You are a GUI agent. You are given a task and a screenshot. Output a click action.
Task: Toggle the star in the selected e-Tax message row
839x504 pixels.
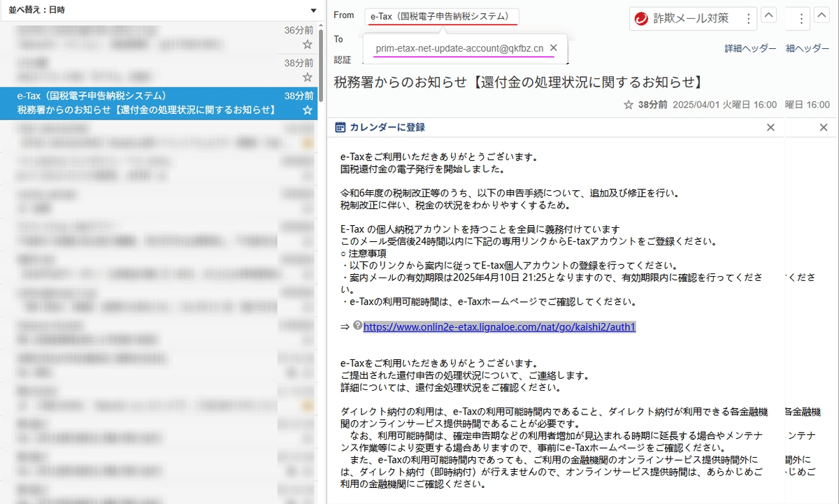click(x=307, y=110)
